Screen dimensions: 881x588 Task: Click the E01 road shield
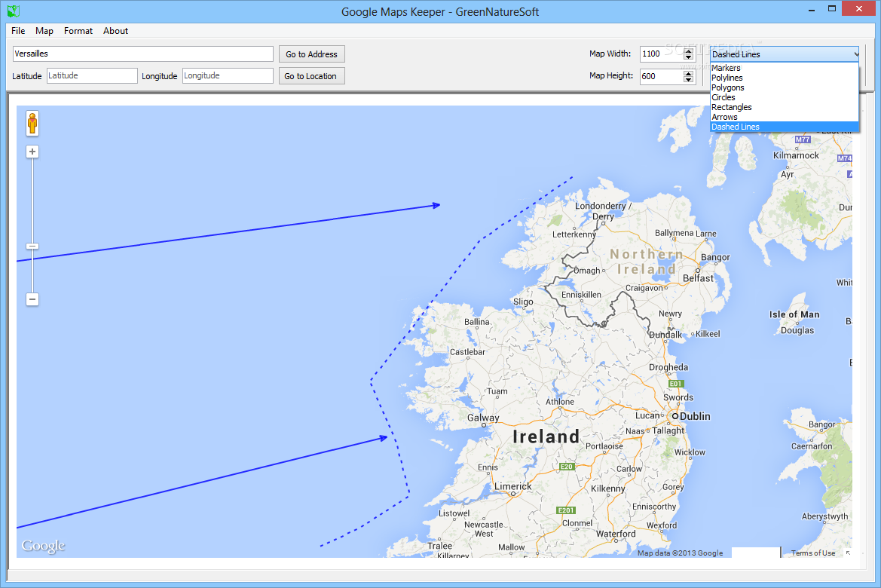click(x=675, y=384)
